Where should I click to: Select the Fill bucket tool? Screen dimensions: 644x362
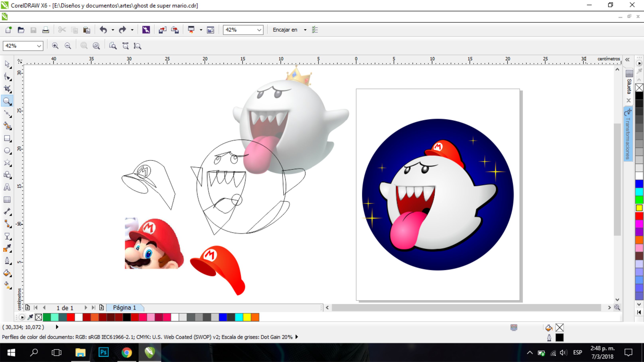(7, 273)
